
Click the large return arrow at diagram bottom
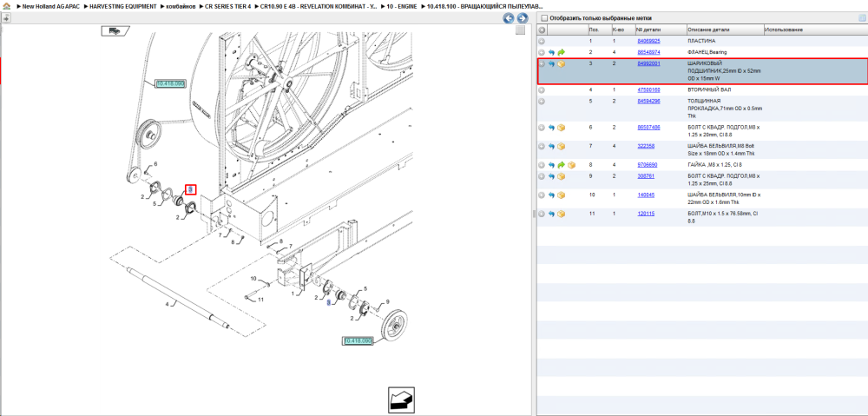pyautogui.click(x=401, y=401)
